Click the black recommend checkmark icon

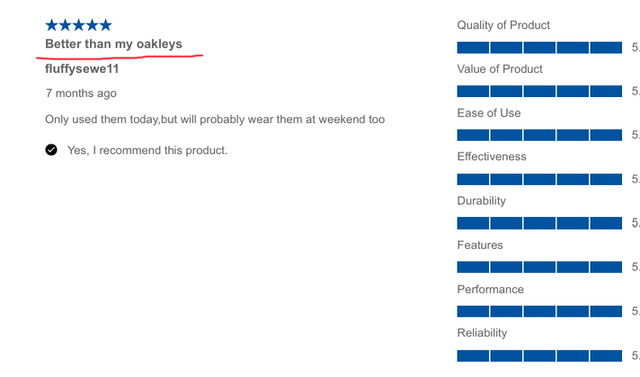coord(51,150)
